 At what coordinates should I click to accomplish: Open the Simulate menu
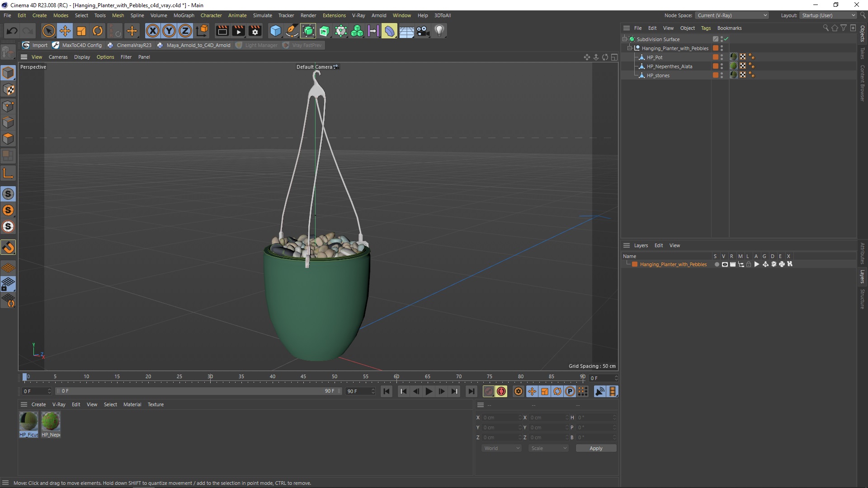point(262,15)
